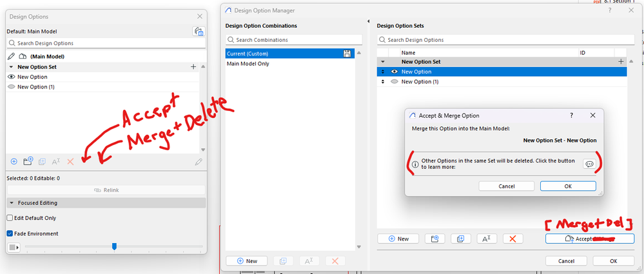
Task: Combinations list scrollbar up arrow
Action: (358, 53)
